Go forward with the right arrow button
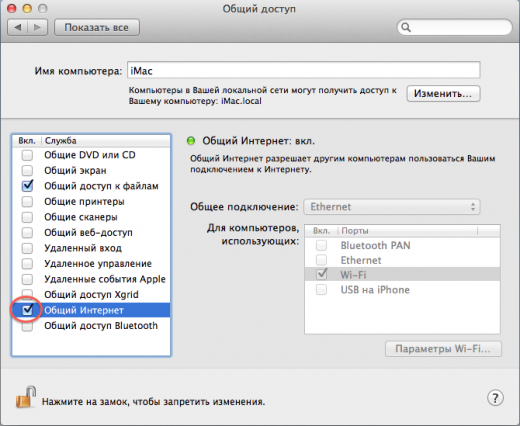 37,27
